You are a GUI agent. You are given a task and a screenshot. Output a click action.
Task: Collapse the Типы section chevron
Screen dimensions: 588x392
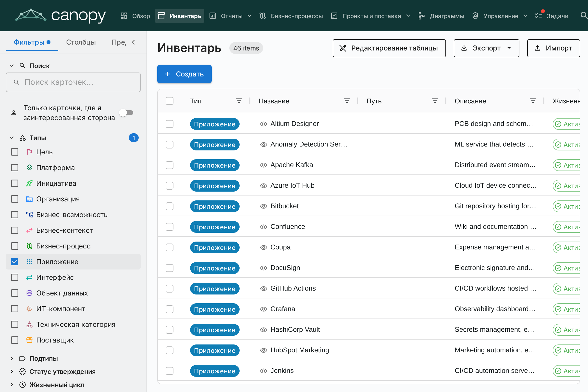coord(12,138)
